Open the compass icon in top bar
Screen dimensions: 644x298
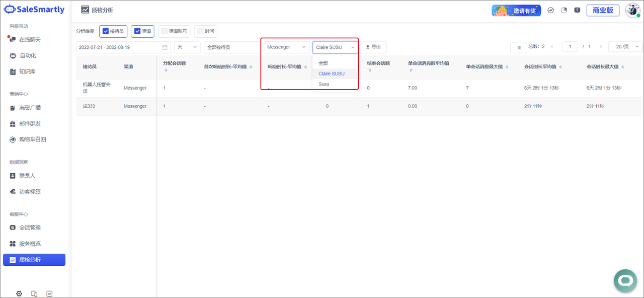[x=551, y=10]
